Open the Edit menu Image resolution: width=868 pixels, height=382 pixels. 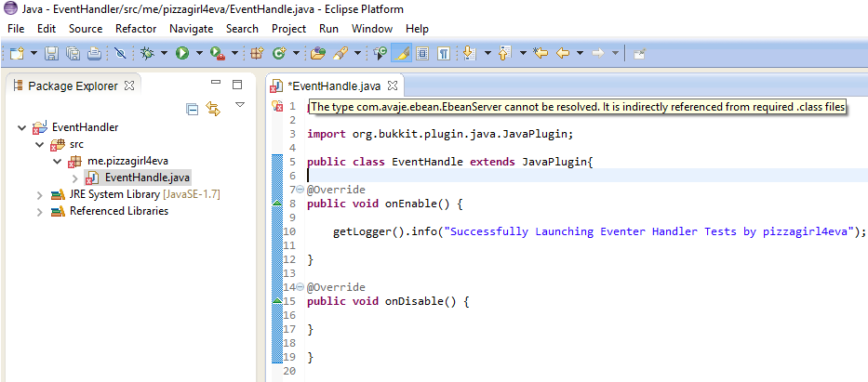click(47, 29)
